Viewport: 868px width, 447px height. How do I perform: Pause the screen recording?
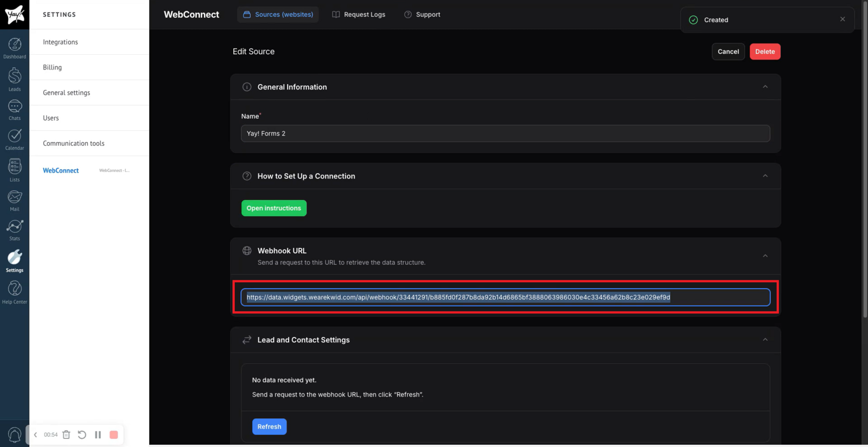click(x=98, y=435)
